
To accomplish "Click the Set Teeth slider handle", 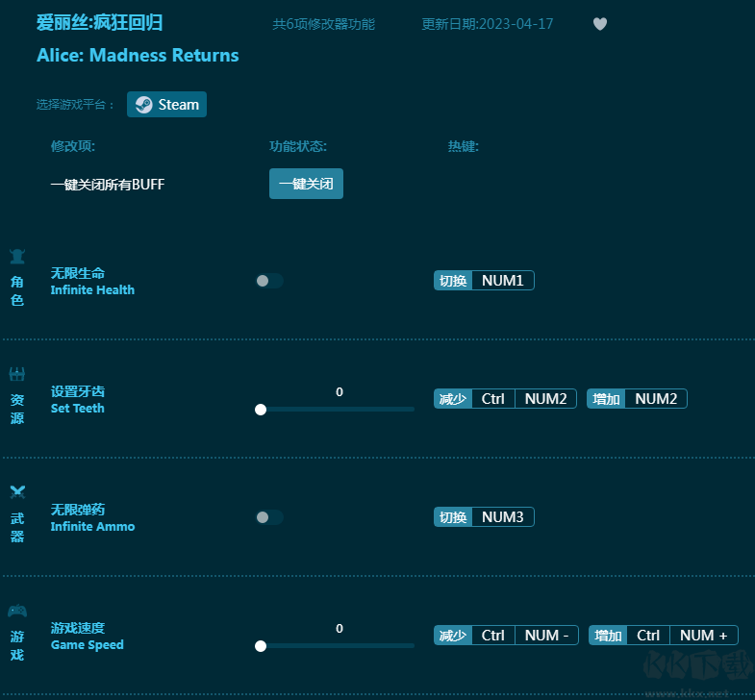I will (x=261, y=410).
